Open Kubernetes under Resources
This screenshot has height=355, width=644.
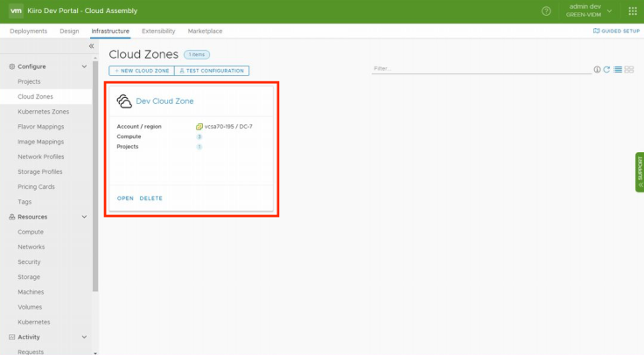coord(33,322)
